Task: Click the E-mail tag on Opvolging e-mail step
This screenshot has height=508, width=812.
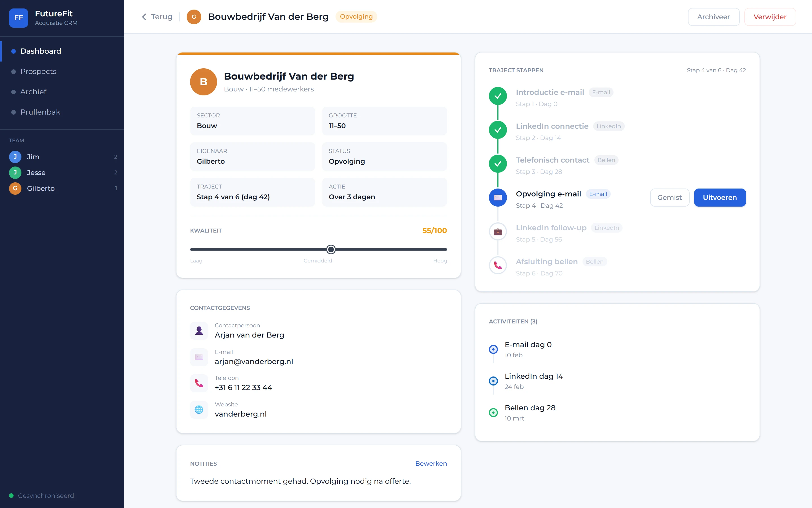Action: point(598,194)
